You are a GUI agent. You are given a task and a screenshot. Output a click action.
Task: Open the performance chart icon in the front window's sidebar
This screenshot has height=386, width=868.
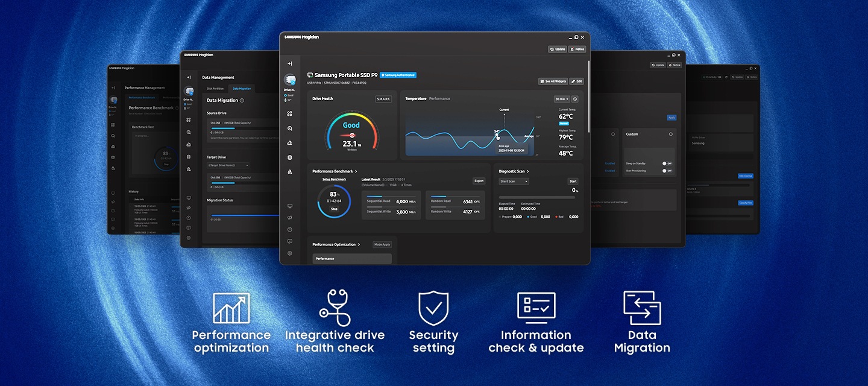(x=290, y=143)
